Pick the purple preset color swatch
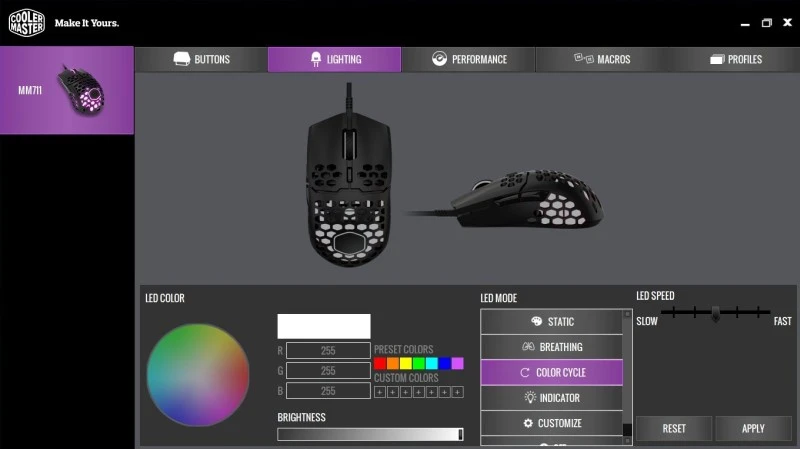 pos(458,363)
